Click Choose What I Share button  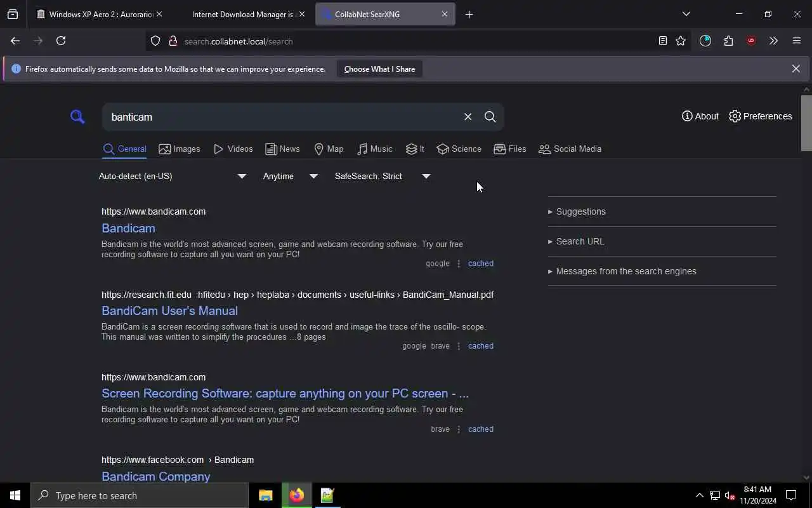click(x=379, y=69)
